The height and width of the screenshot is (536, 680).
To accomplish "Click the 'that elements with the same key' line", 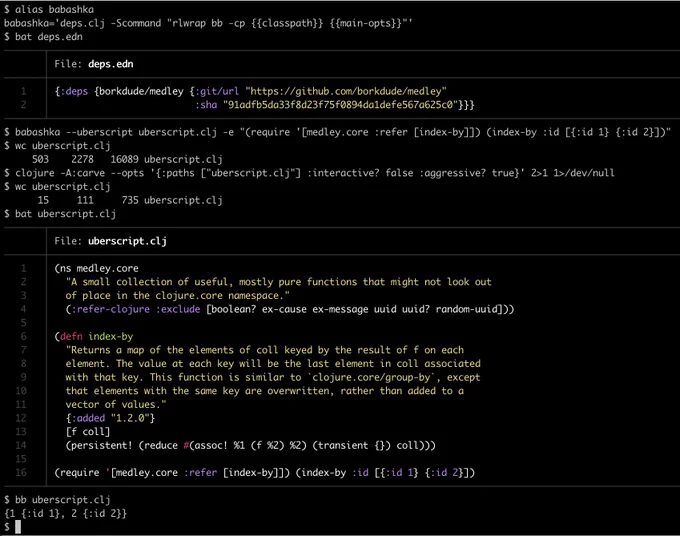I will pos(265,391).
